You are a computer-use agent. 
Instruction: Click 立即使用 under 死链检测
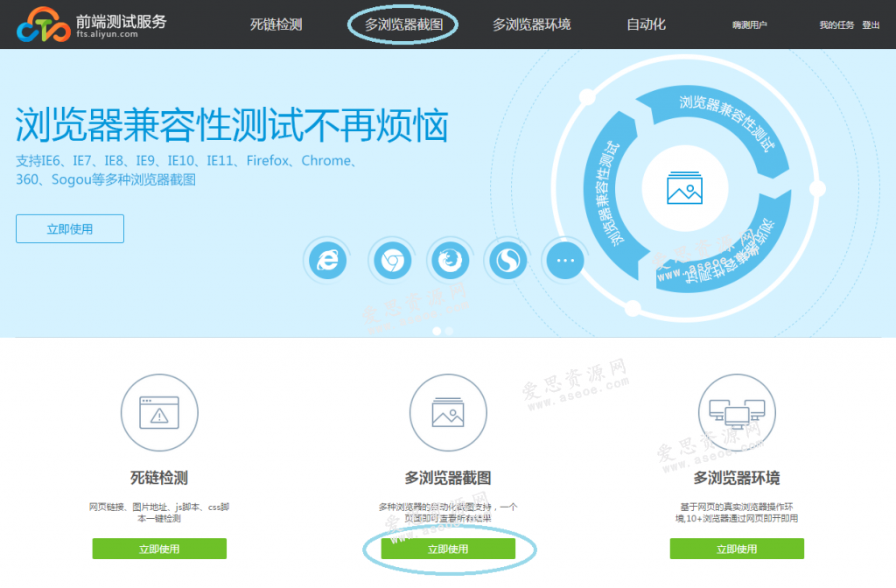(x=158, y=549)
